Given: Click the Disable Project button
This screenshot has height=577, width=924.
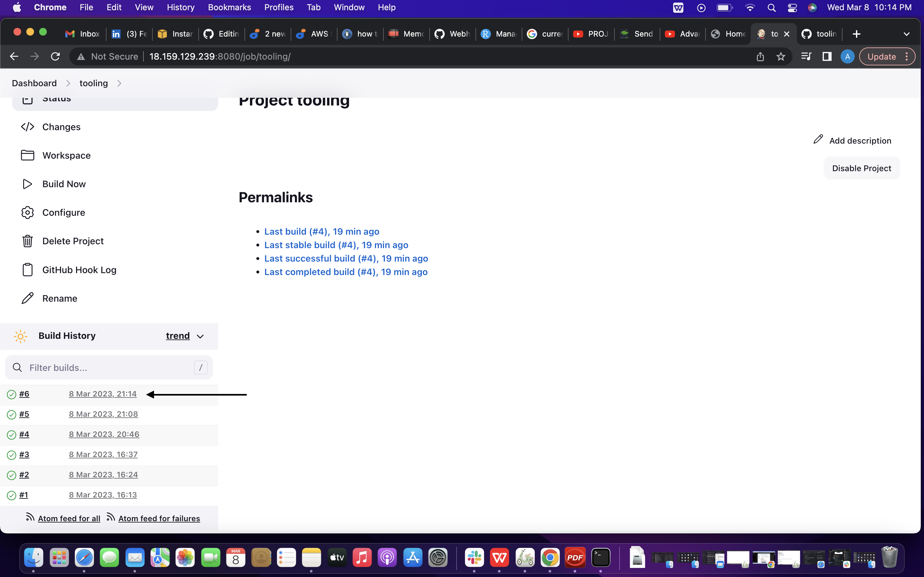Looking at the screenshot, I should [x=861, y=168].
